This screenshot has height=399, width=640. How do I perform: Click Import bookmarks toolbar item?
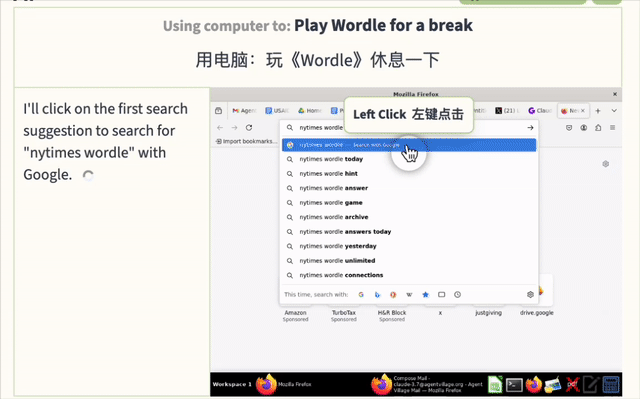tap(246, 141)
